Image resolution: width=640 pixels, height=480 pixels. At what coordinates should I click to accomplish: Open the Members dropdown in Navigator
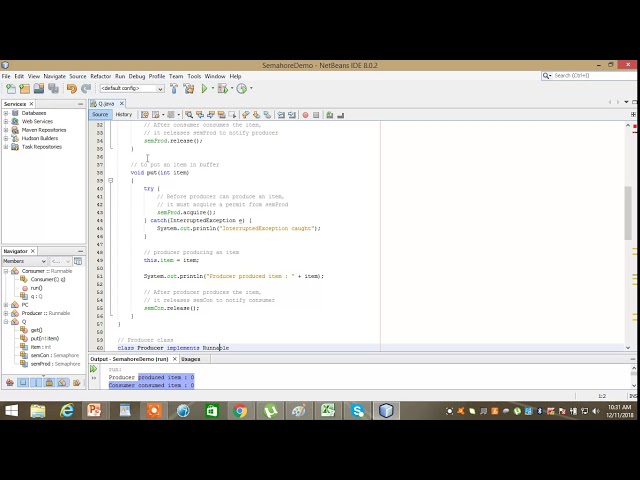pos(24,261)
